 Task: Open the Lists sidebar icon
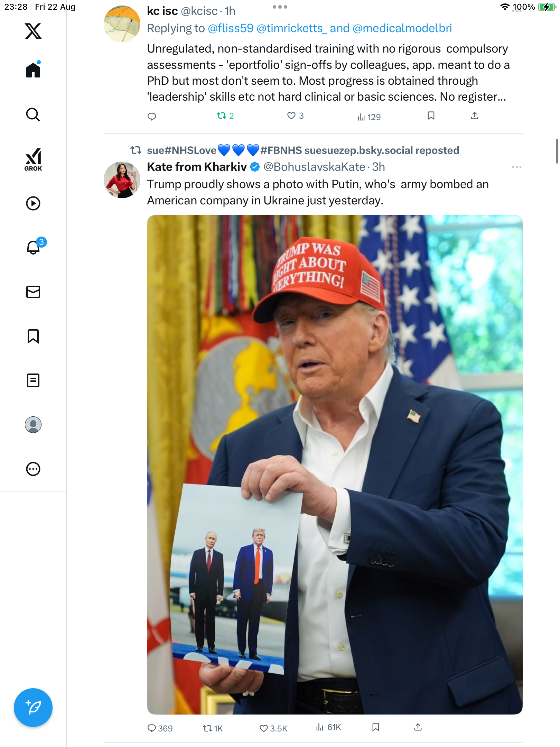(33, 380)
